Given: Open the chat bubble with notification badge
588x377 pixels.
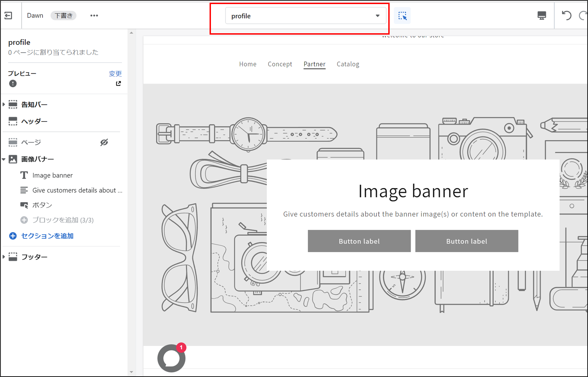Looking at the screenshot, I should [172, 358].
